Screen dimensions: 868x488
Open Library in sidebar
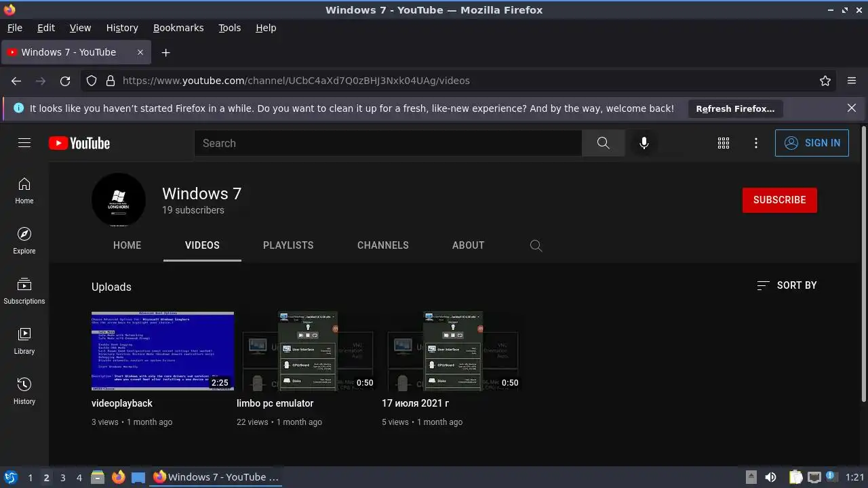point(24,341)
